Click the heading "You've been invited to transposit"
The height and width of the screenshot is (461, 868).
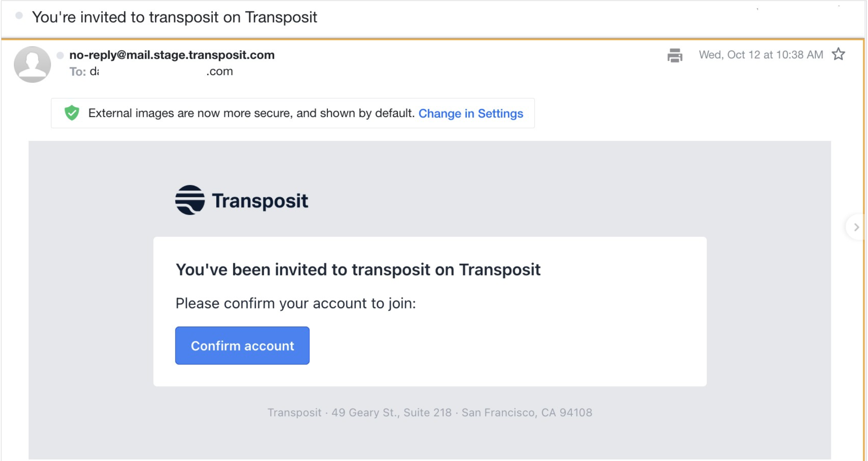[x=358, y=270]
